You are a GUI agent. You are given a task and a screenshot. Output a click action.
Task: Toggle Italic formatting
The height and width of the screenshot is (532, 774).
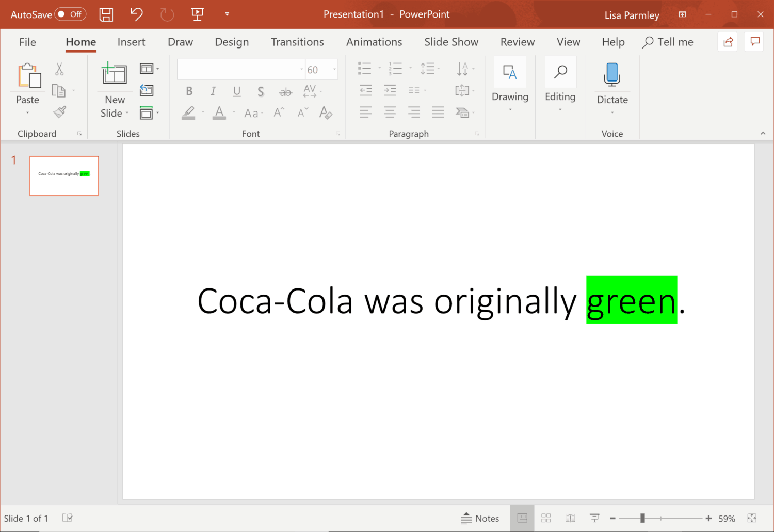213,91
